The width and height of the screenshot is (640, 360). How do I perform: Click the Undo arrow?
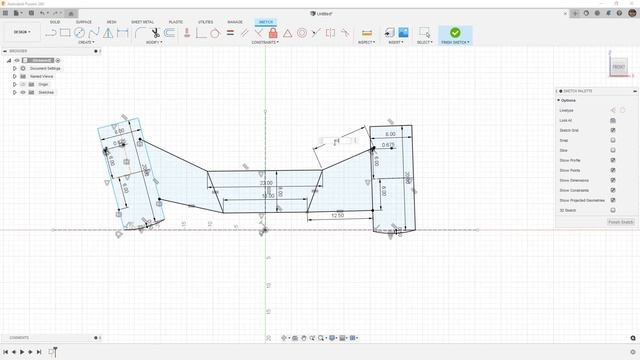(x=42, y=13)
